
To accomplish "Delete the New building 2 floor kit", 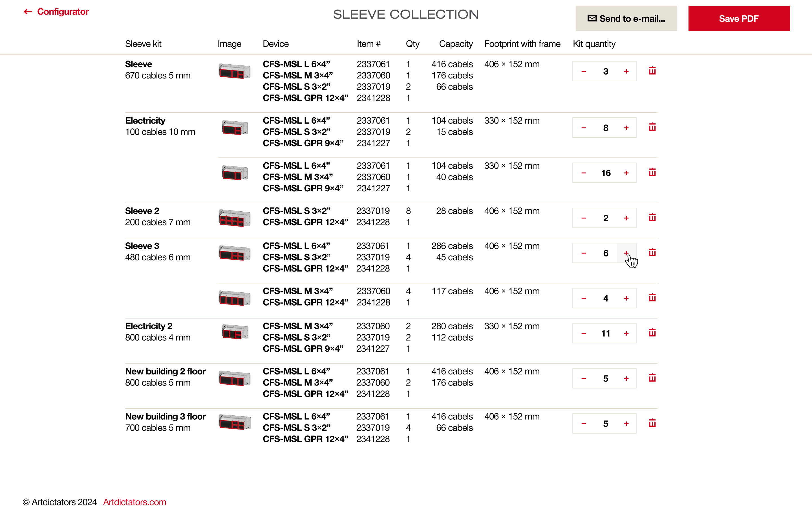I will click(x=652, y=378).
